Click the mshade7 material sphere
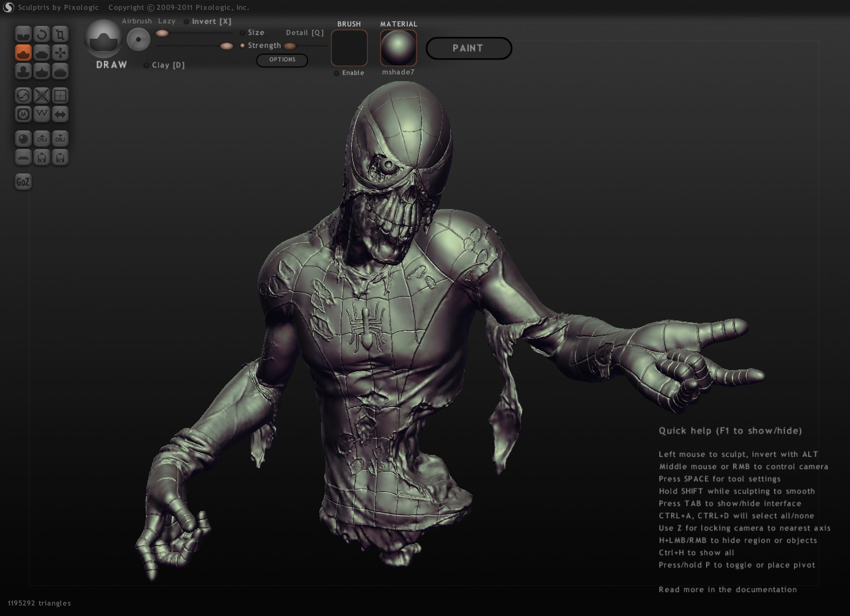The image size is (850, 616). pos(399,48)
